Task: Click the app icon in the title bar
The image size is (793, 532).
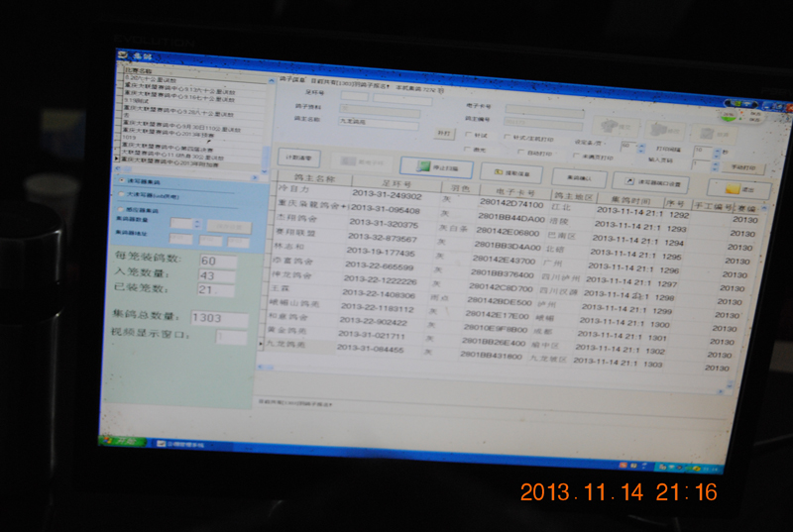Action: tap(122, 57)
